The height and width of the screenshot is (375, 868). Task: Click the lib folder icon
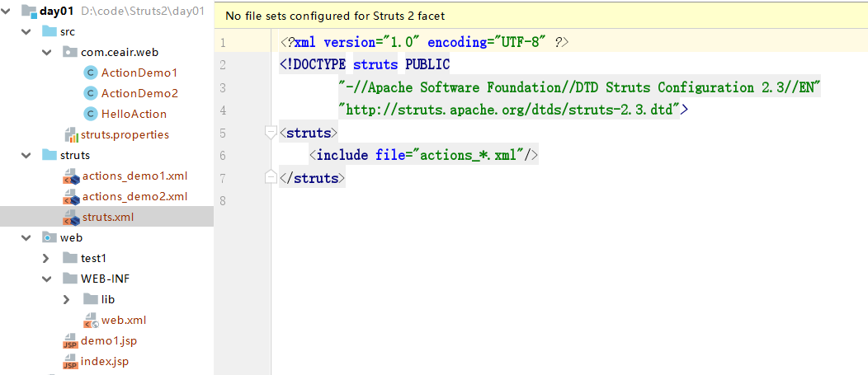coord(90,299)
